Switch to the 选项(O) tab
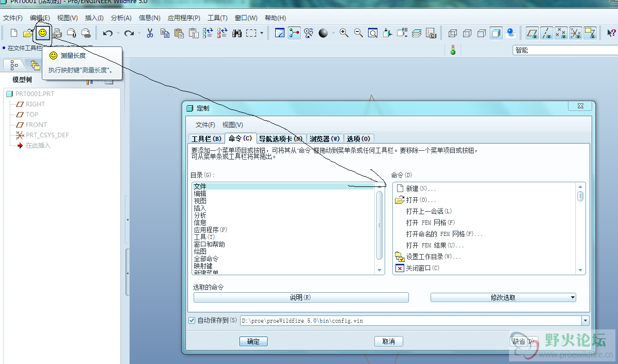The height and width of the screenshot is (364, 618). 358,139
